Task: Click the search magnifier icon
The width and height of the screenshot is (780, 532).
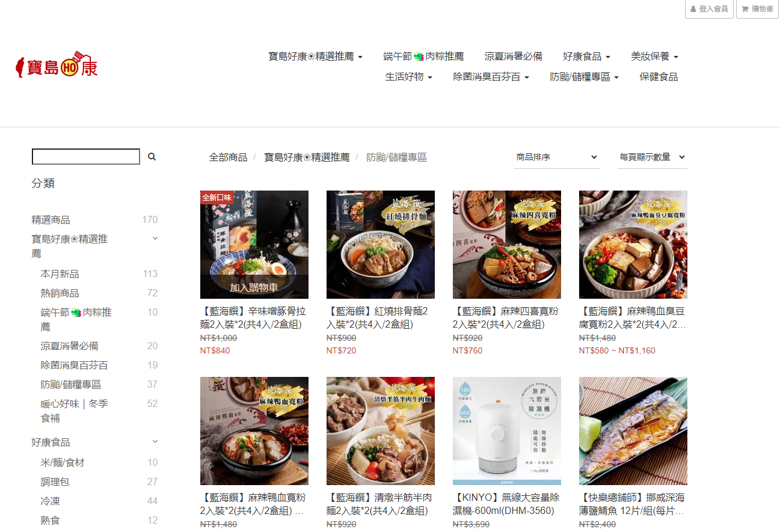Action: (152, 157)
